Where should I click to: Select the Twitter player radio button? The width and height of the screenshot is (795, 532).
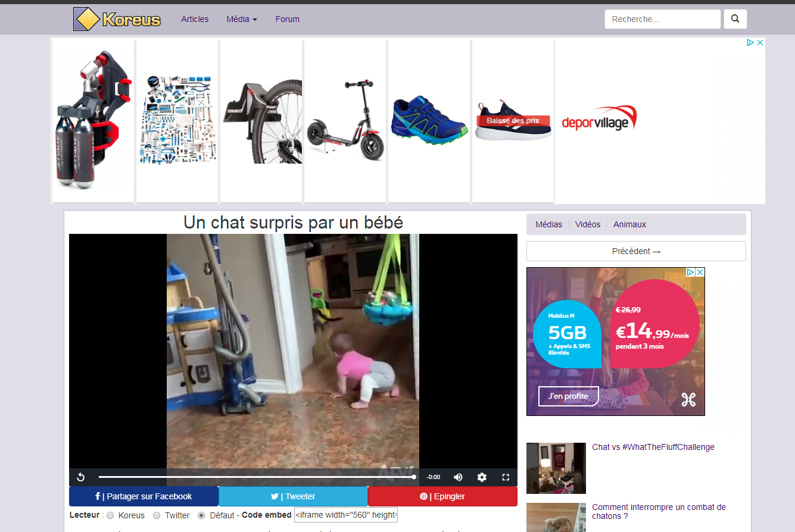pyautogui.click(x=157, y=515)
